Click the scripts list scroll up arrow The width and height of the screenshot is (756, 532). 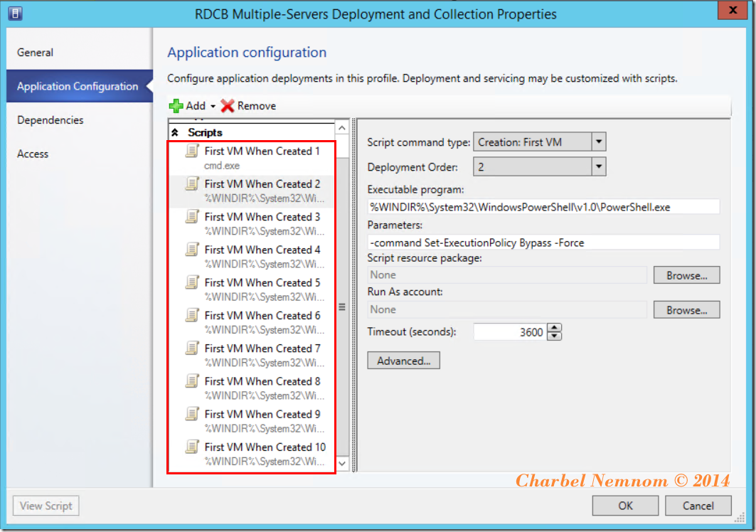pos(342,128)
